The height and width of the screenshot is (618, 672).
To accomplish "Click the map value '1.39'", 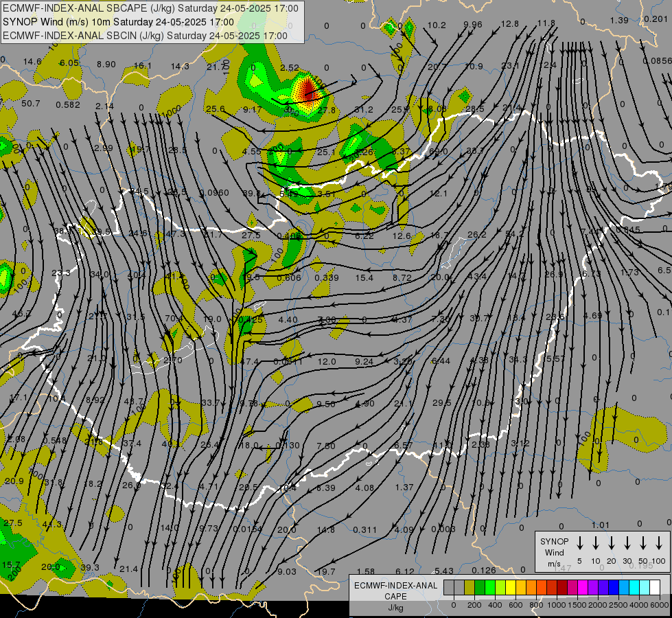I will click(619, 20).
